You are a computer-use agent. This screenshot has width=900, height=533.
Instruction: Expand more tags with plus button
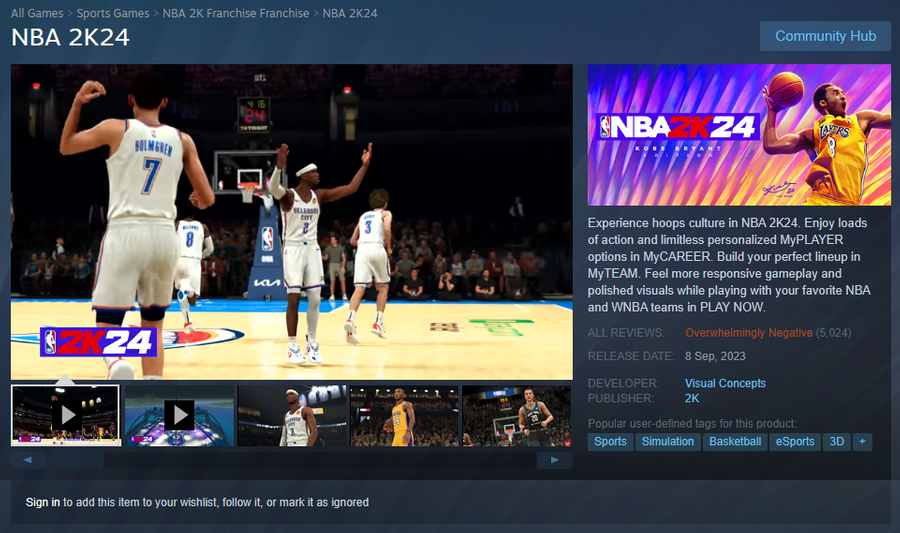pyautogui.click(x=862, y=442)
